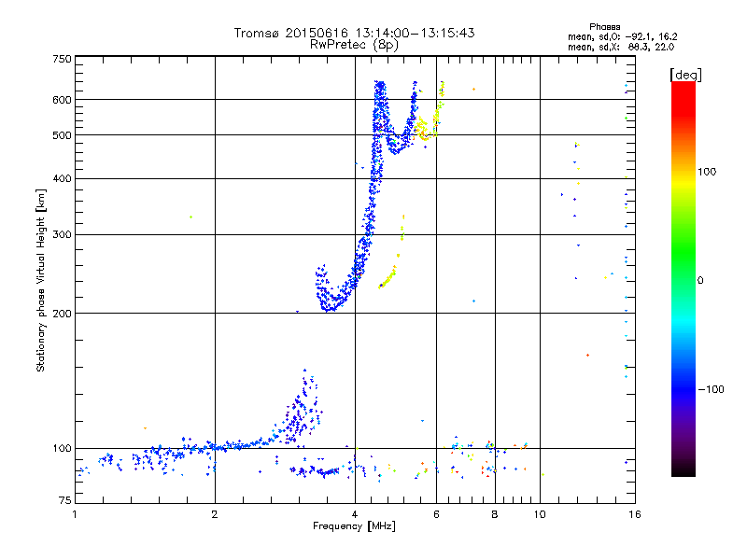Click the y-axis tick label '400'
Screen dimensions: 747x560
pos(62,178)
